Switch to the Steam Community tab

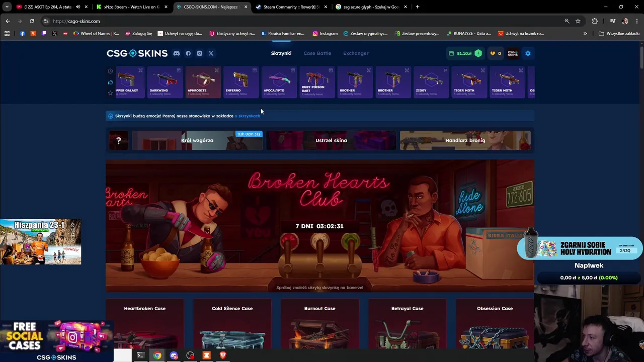coord(291,7)
